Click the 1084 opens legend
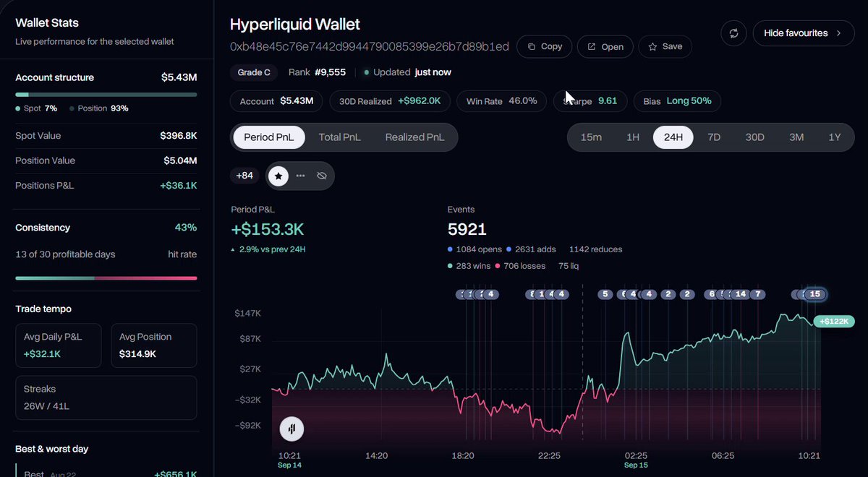The image size is (868, 477). [474, 249]
